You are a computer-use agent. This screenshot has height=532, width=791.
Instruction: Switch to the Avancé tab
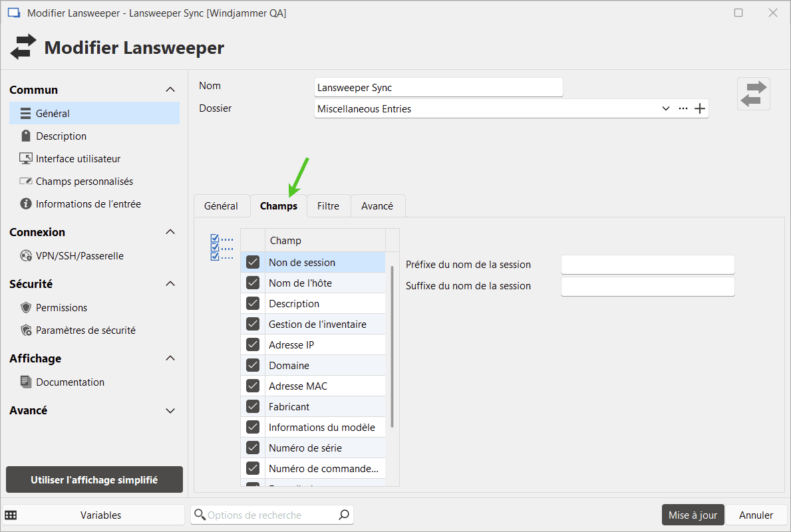click(x=377, y=205)
